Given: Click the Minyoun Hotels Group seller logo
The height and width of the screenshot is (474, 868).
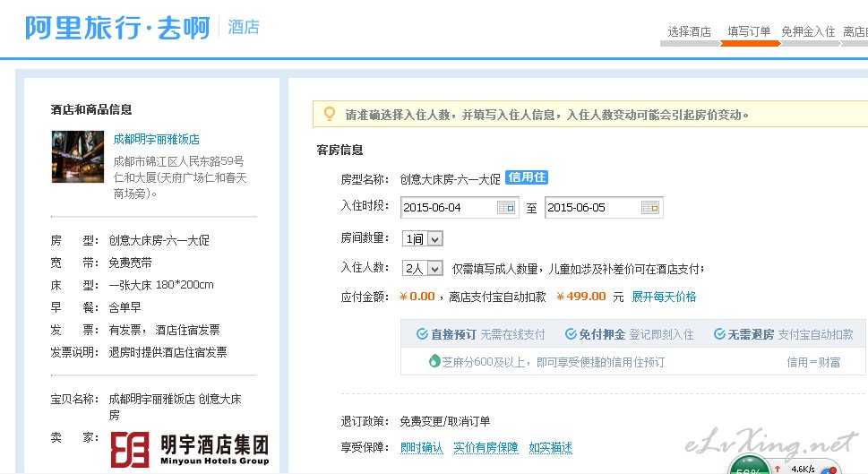Looking at the screenshot, I should click(190, 449).
